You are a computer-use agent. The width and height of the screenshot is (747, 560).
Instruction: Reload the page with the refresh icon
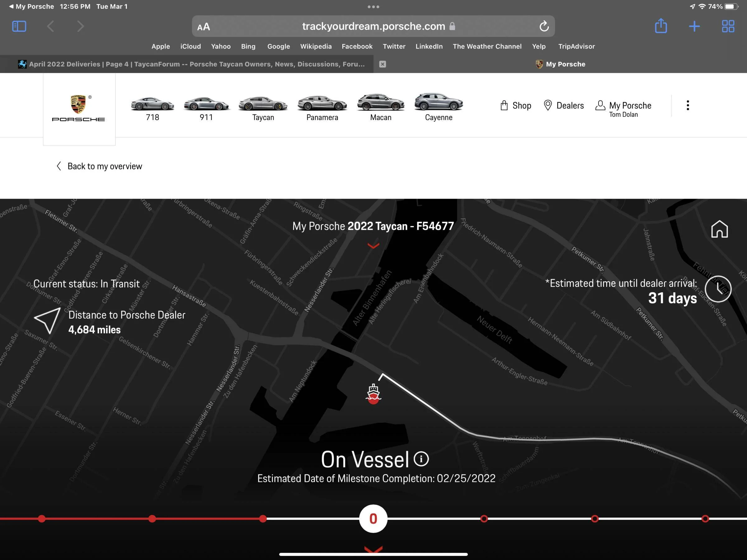coord(544,26)
